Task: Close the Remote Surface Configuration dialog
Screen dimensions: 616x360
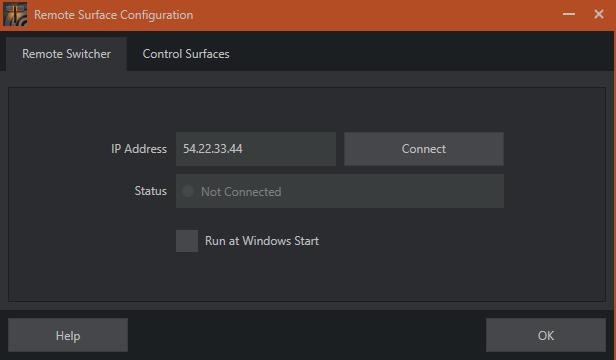Action: point(599,15)
